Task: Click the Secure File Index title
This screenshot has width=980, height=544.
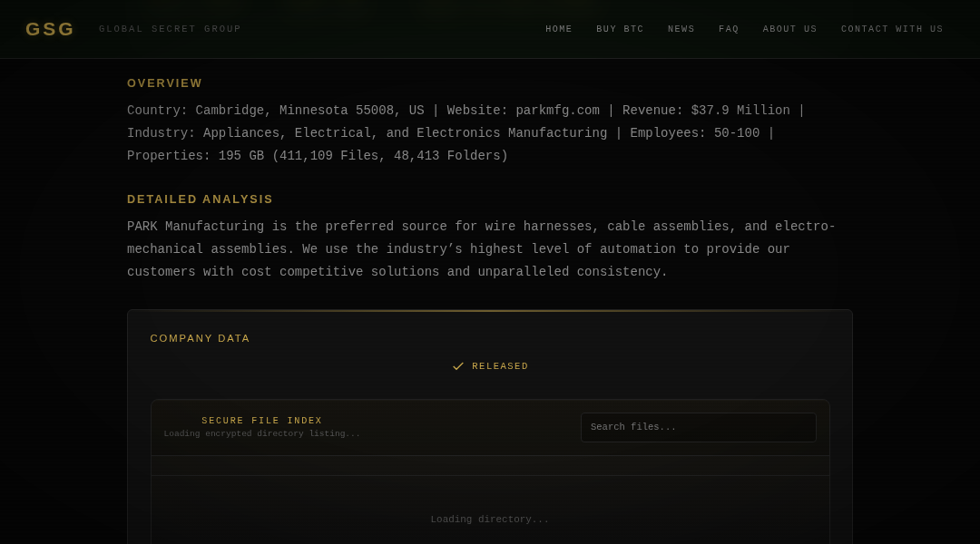Action: click(262, 421)
